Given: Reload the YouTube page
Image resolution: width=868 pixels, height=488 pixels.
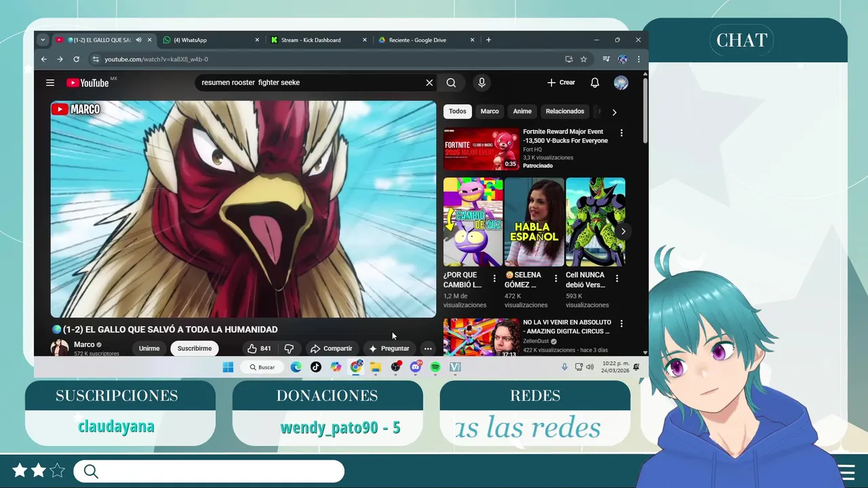Looking at the screenshot, I should [x=76, y=59].
